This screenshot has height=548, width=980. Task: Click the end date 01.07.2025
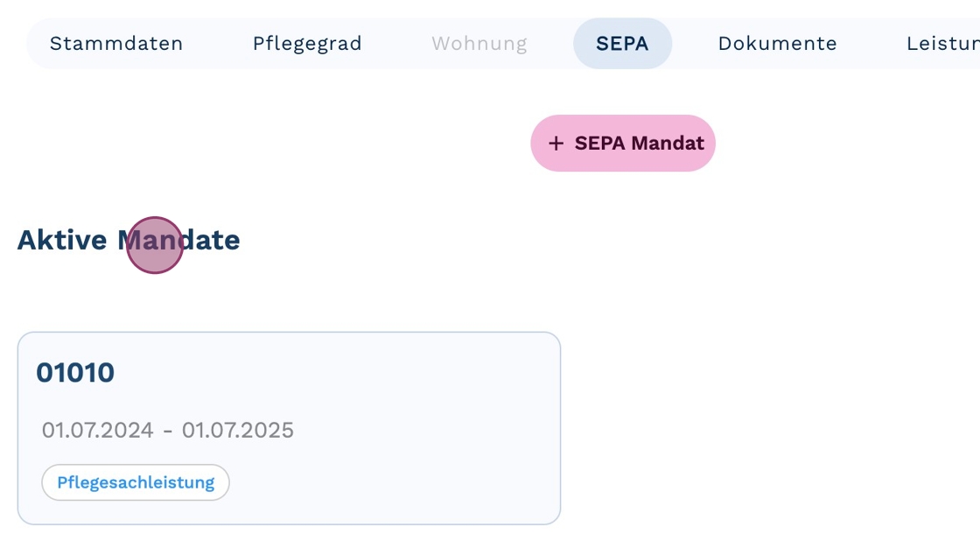(x=238, y=431)
